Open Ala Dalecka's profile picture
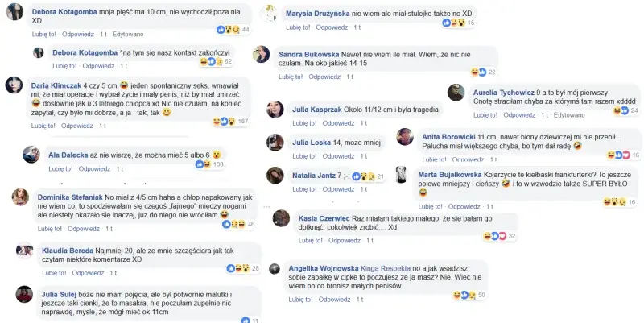 31,154
